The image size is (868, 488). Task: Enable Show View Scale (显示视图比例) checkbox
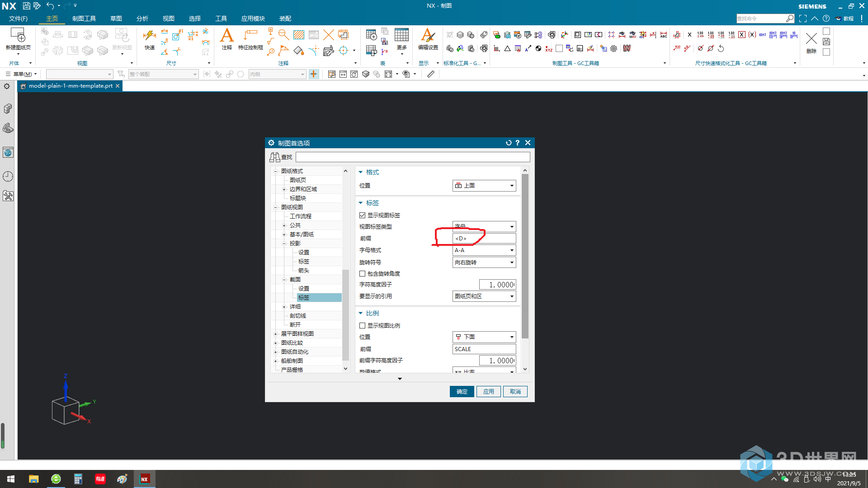click(362, 326)
